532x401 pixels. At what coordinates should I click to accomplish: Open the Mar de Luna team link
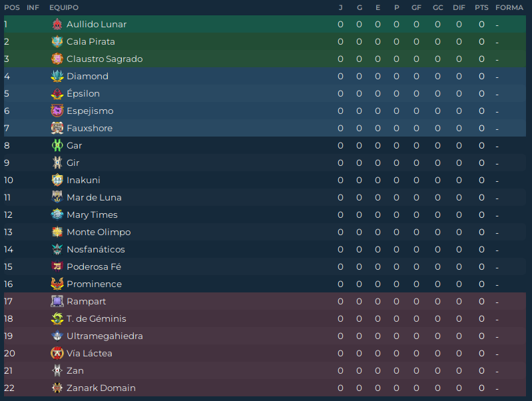click(94, 198)
